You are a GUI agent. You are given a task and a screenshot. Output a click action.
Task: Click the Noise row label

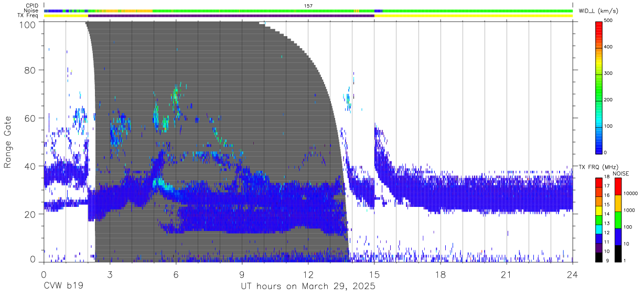[x=31, y=10]
